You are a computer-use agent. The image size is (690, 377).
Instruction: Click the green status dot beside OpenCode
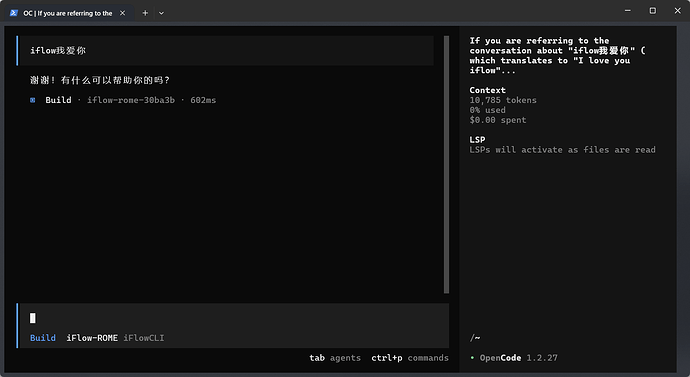[x=472, y=358]
